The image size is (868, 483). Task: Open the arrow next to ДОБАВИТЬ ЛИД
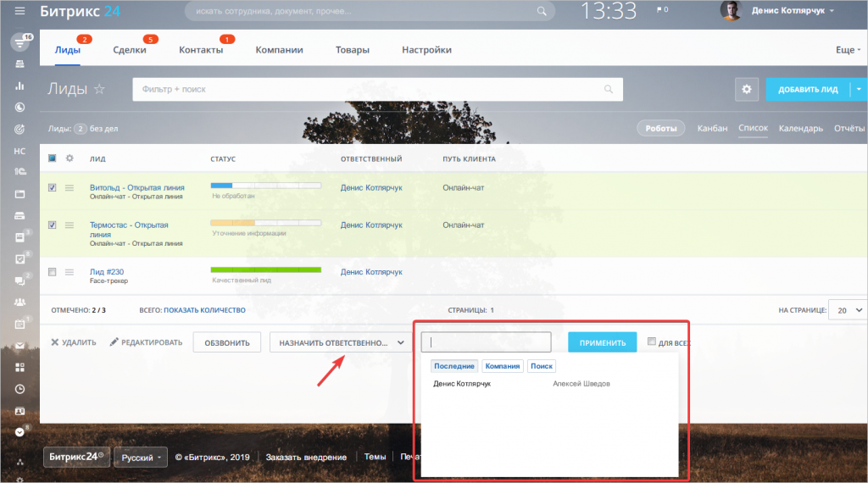tap(859, 89)
